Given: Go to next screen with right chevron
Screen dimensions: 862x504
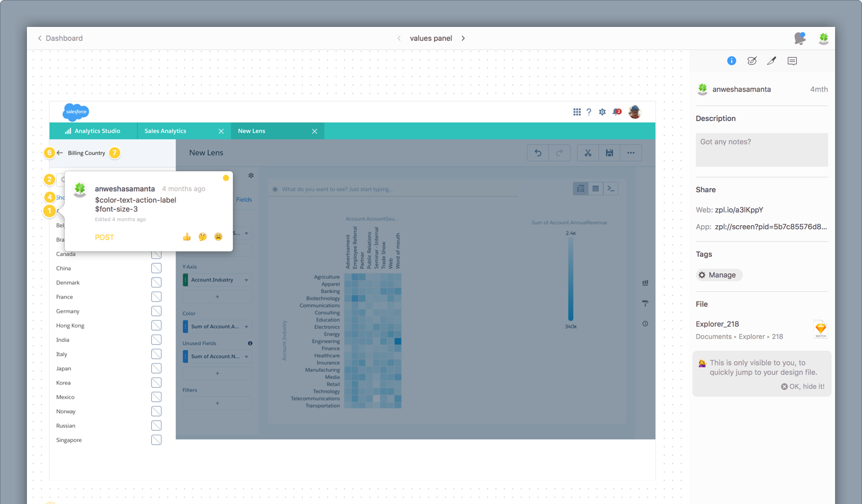Looking at the screenshot, I should tap(463, 38).
